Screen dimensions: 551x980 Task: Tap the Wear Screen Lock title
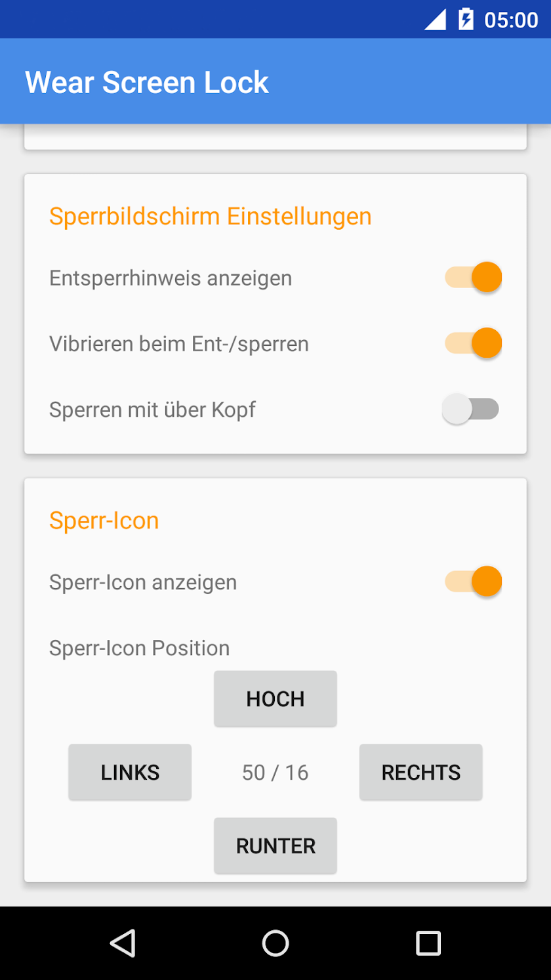(147, 83)
